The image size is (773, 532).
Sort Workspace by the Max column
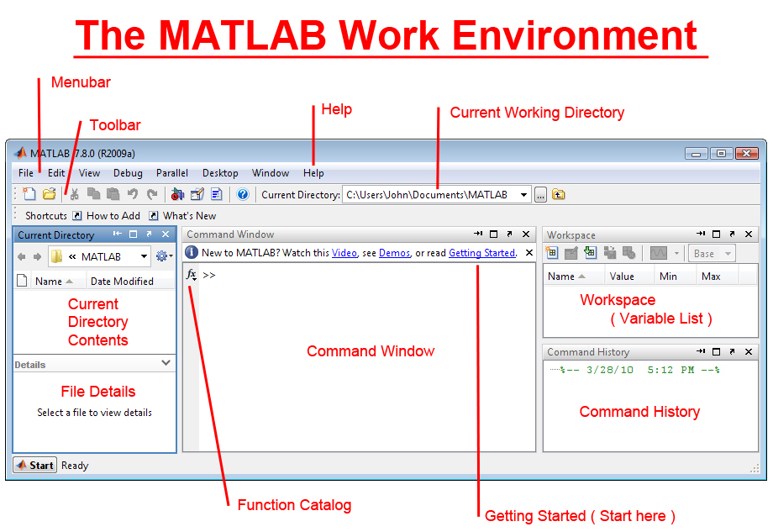(718, 277)
